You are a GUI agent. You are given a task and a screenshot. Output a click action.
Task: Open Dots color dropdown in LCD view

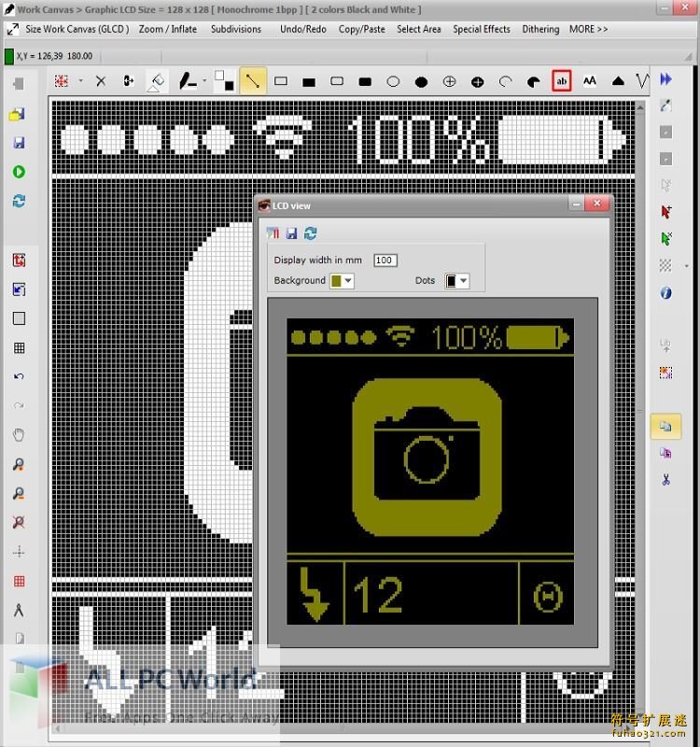(463, 281)
